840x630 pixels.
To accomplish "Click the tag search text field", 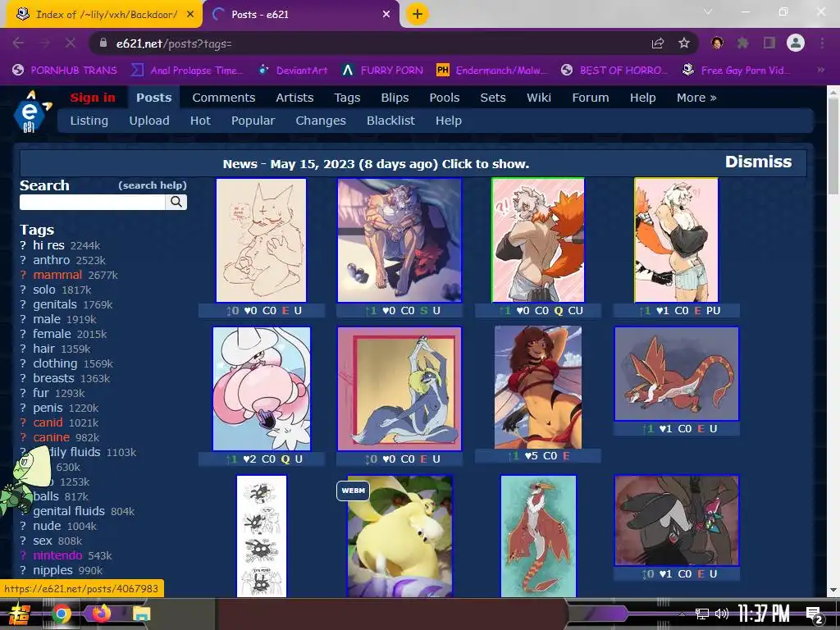I will coord(92,202).
